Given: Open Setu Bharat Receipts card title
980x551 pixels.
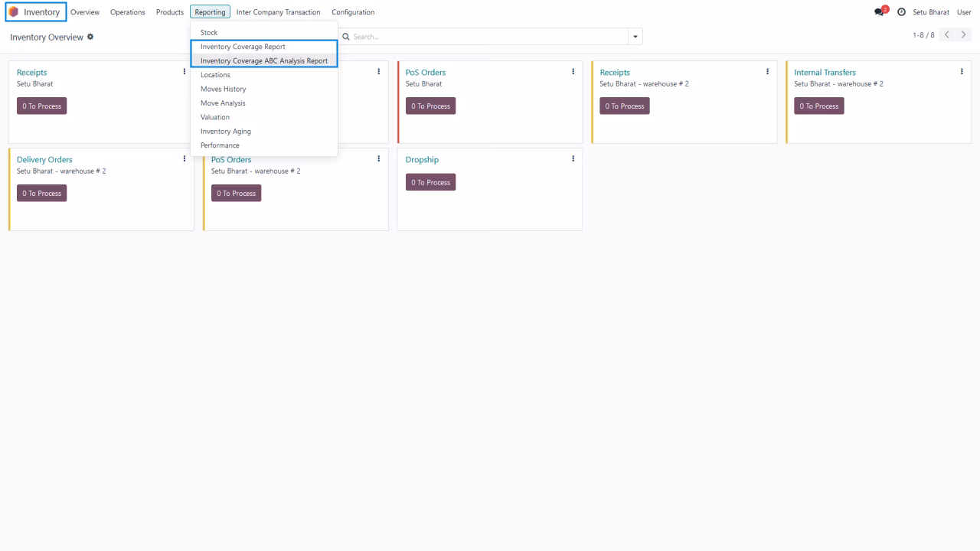Looking at the screenshot, I should tap(32, 73).
